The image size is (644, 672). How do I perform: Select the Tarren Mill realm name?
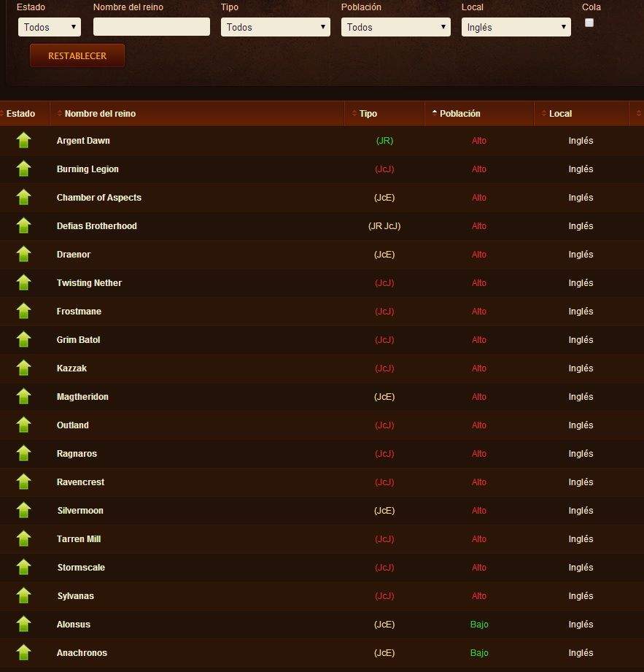click(79, 539)
